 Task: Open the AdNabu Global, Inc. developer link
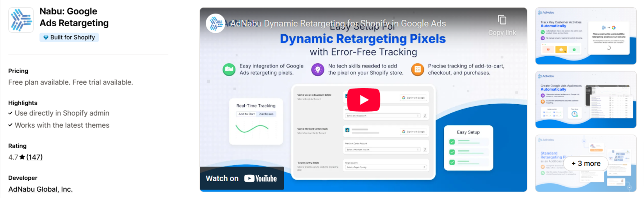point(41,189)
